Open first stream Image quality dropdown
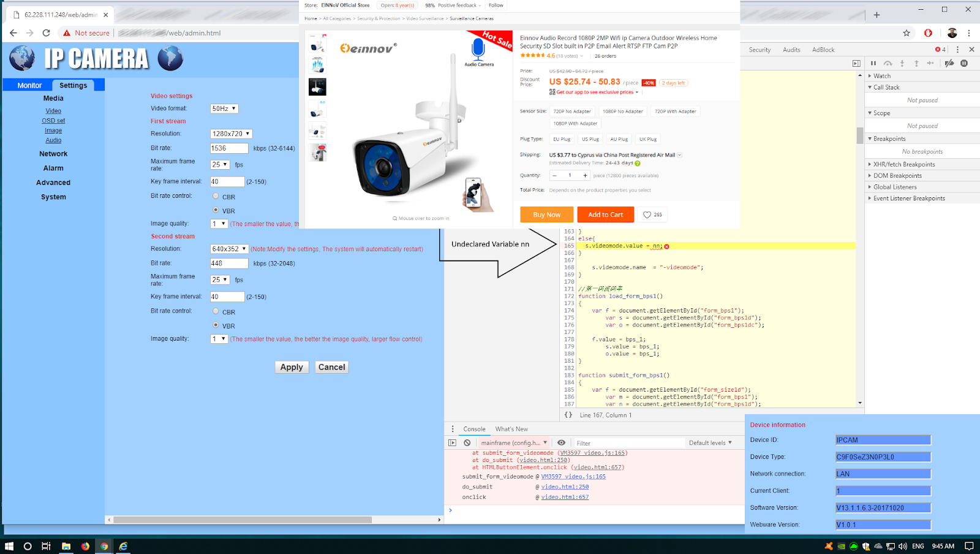980x554 pixels. coord(219,224)
